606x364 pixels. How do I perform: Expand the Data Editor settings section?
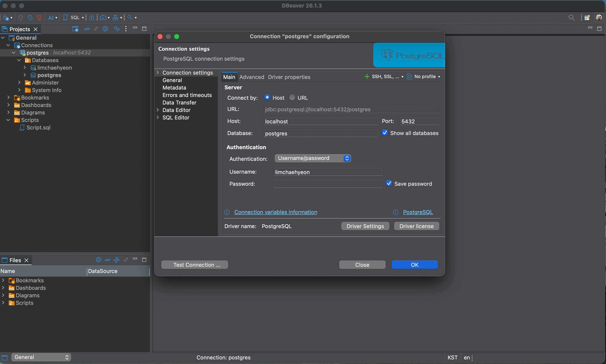[x=158, y=110]
